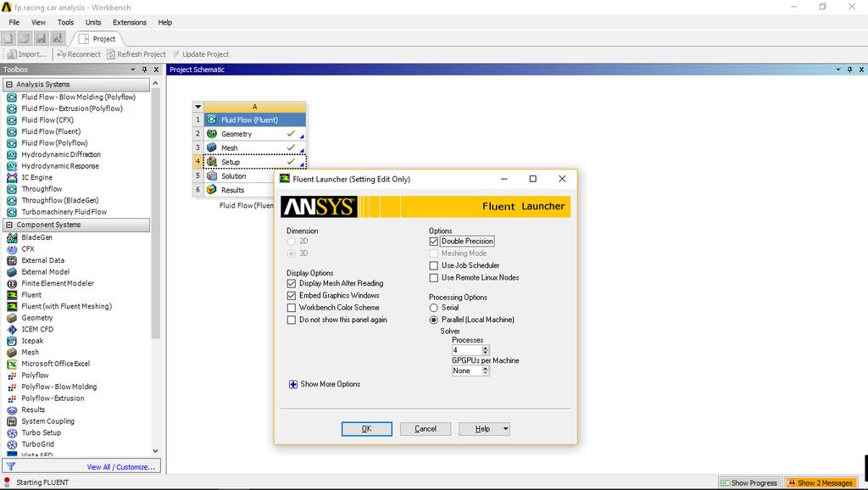Click the TurboGrid component icon
This screenshot has height=490, width=868.
12,444
